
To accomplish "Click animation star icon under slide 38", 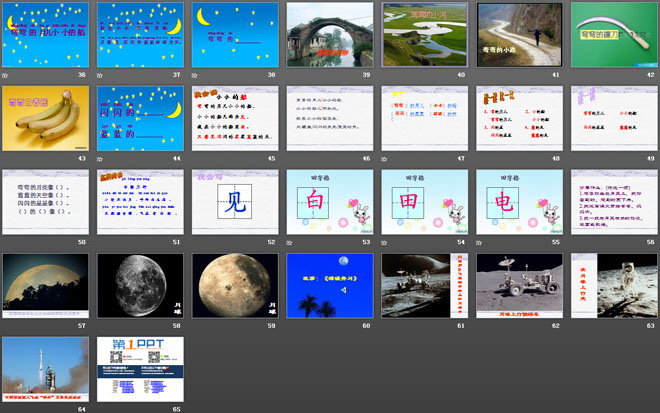I will point(196,75).
